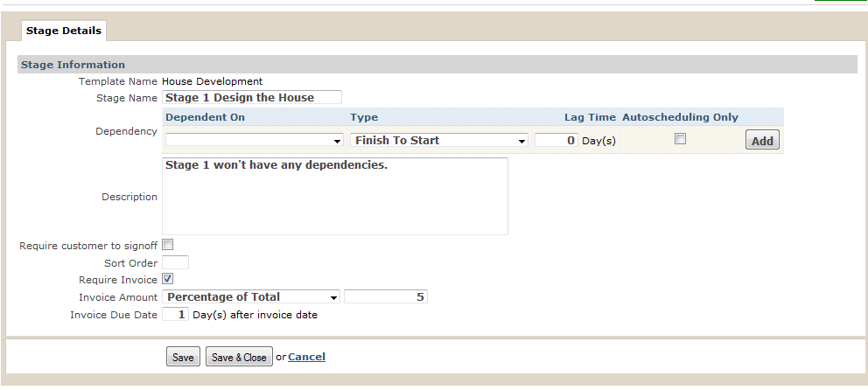The image size is (868, 390).
Task: Open the Percentage of Total dropdown
Action: coord(251,297)
